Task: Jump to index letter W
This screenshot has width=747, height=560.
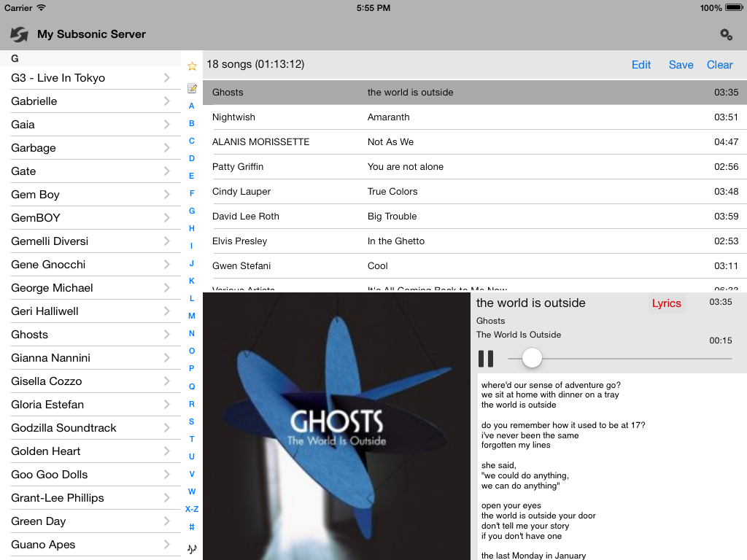Action: coord(192,491)
